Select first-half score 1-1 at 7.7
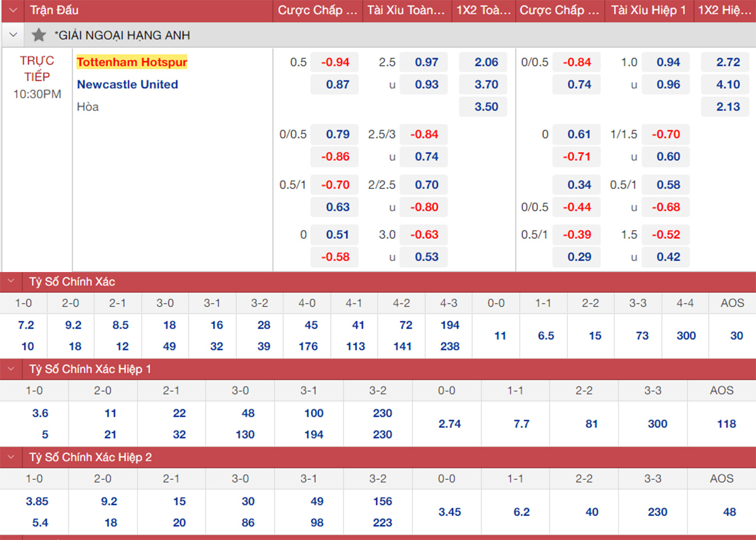 (x=521, y=424)
